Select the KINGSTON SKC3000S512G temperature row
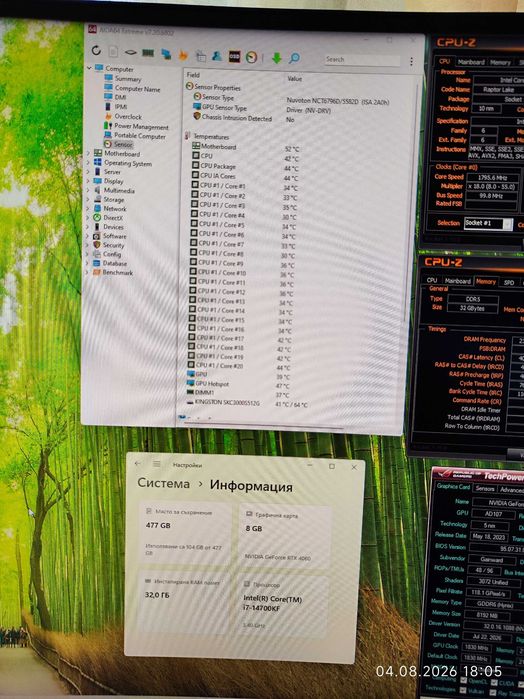 [x=247, y=403]
